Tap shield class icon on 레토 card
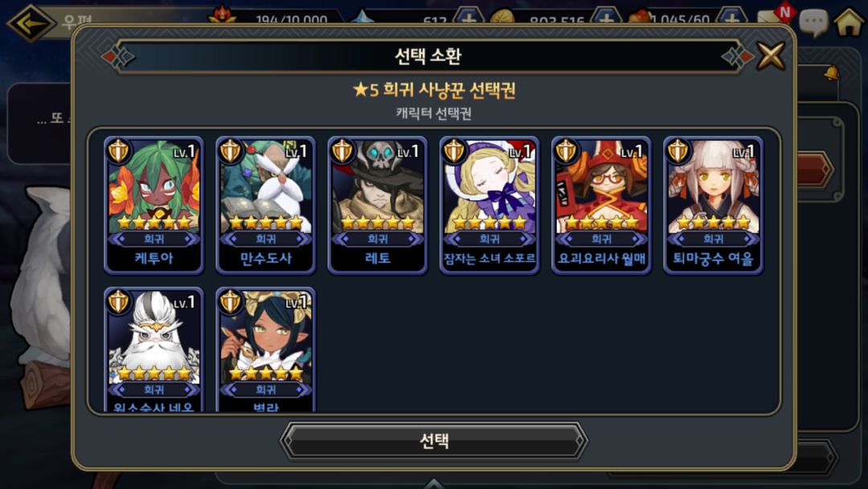The width and height of the screenshot is (868, 489). 342,150
